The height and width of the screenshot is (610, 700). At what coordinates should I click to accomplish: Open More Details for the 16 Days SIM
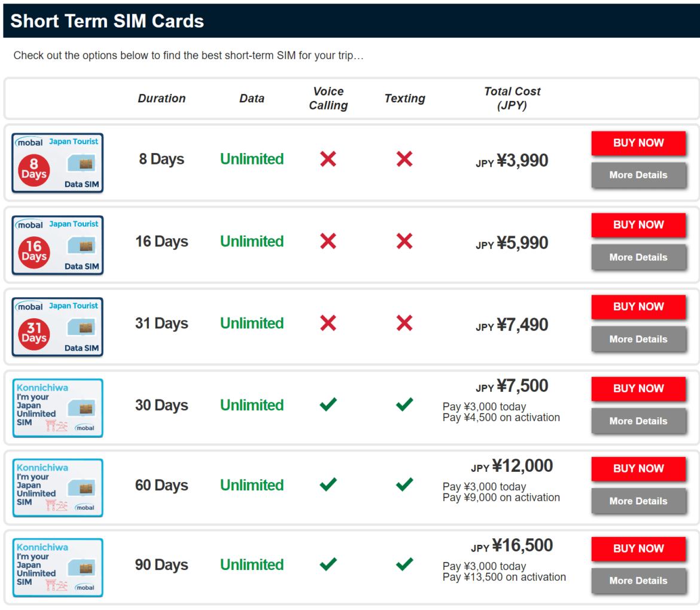coord(638,257)
